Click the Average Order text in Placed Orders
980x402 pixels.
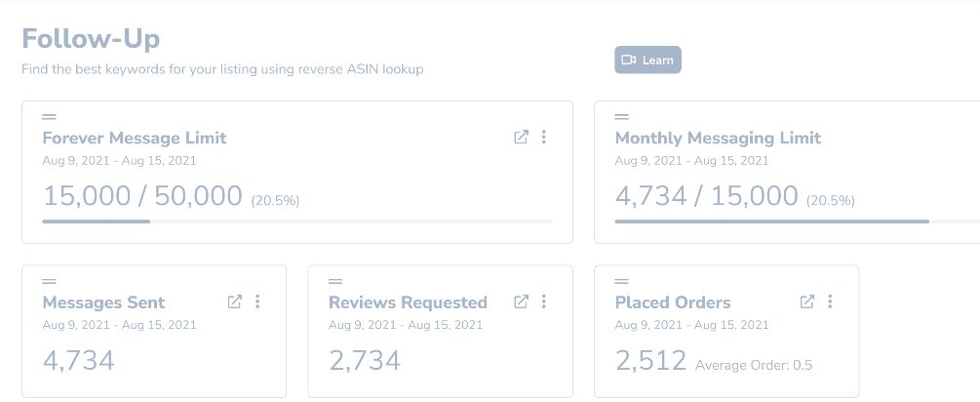click(x=753, y=365)
